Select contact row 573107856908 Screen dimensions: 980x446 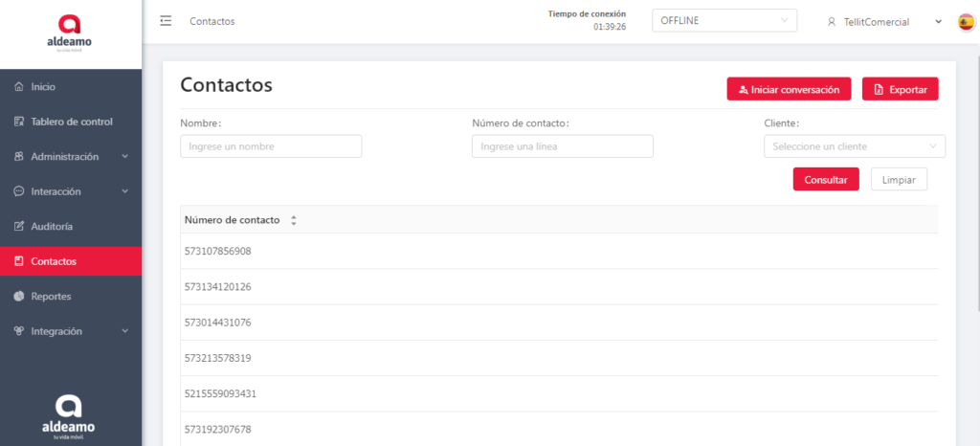[x=559, y=251]
